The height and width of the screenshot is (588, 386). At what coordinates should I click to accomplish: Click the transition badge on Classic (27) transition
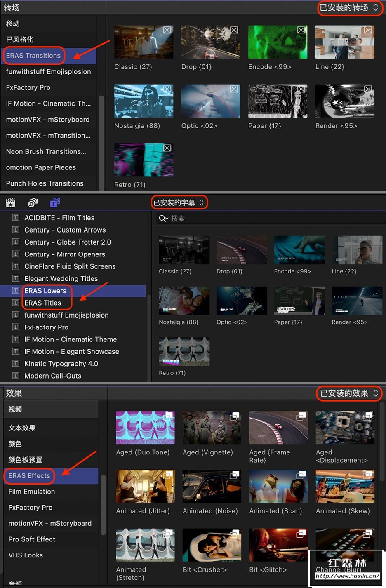(167, 30)
